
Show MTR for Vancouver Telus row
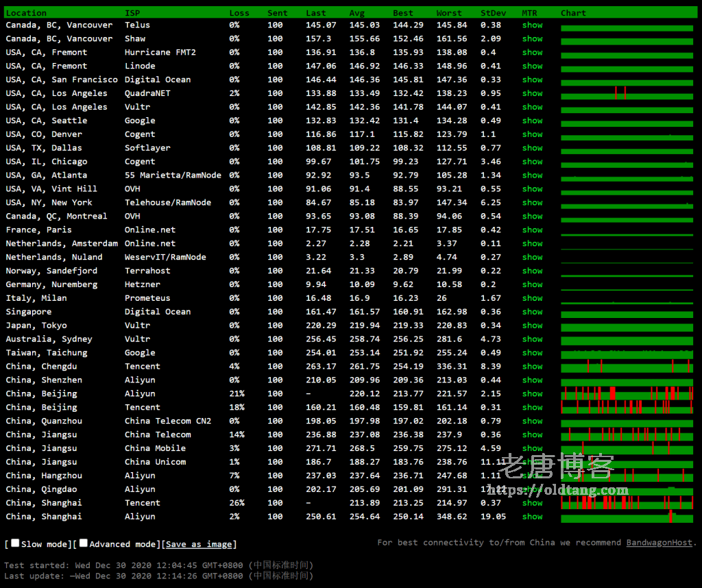point(532,25)
